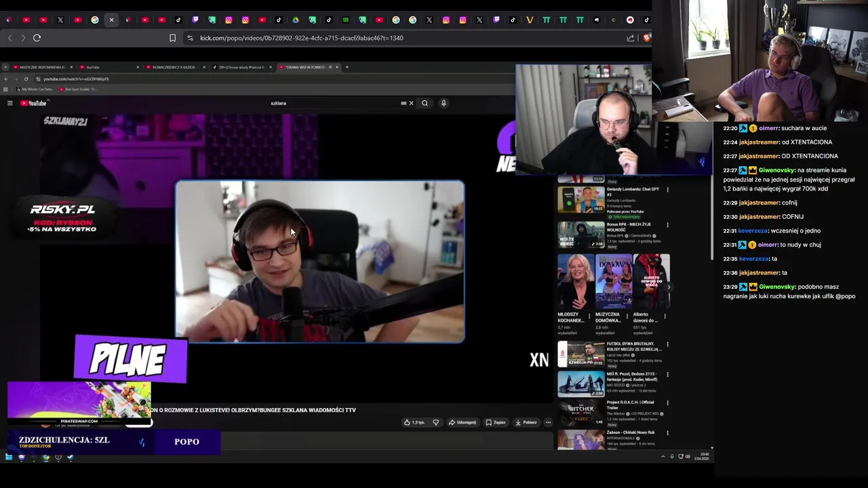Open the Gwiazdy Lombardu Chat GPT video thumbnail
Viewport: 868px width, 488px height.
581,200
